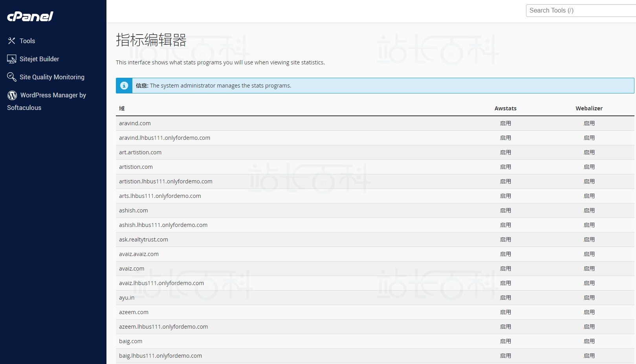Viewport: 636px width, 364px height.
Task: Click Webalizer status for ask.realtytrust.com
Action: (589, 240)
